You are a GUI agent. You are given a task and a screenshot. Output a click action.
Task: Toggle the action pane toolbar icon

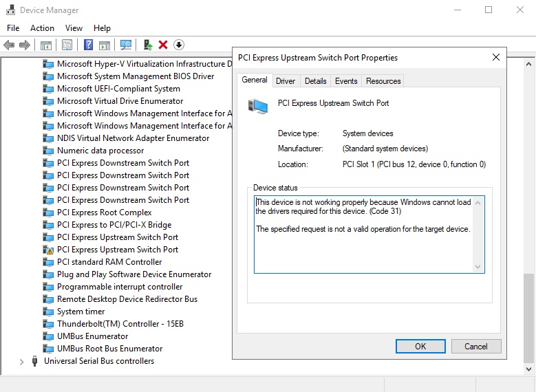tap(105, 45)
